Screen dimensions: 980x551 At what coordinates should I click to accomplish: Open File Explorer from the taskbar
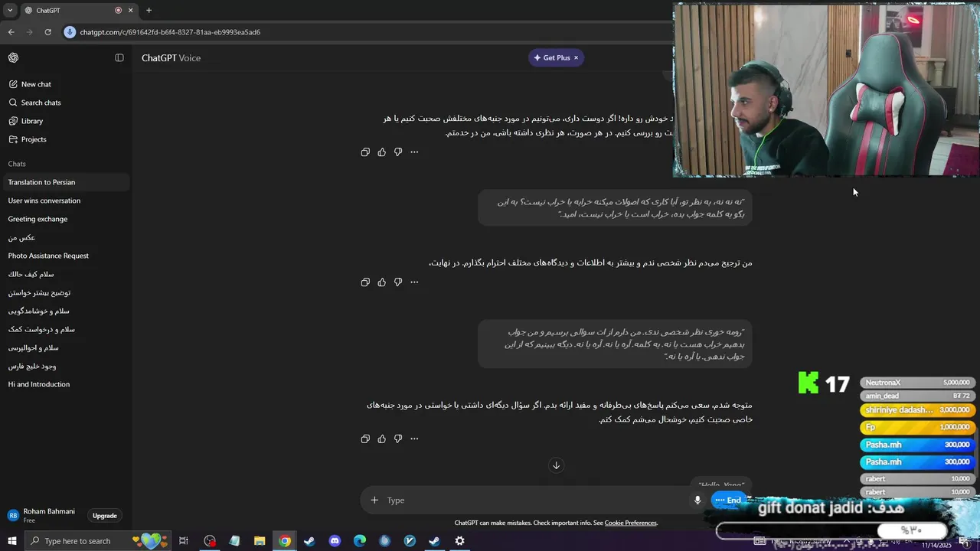(x=260, y=541)
